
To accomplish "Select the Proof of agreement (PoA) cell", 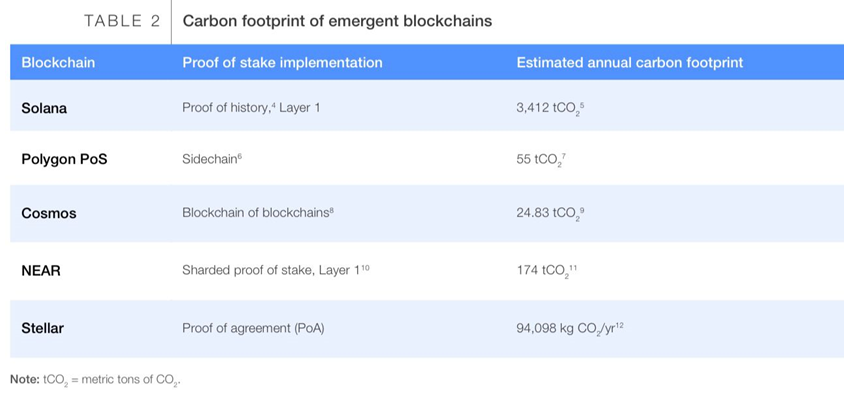I will point(253,329).
